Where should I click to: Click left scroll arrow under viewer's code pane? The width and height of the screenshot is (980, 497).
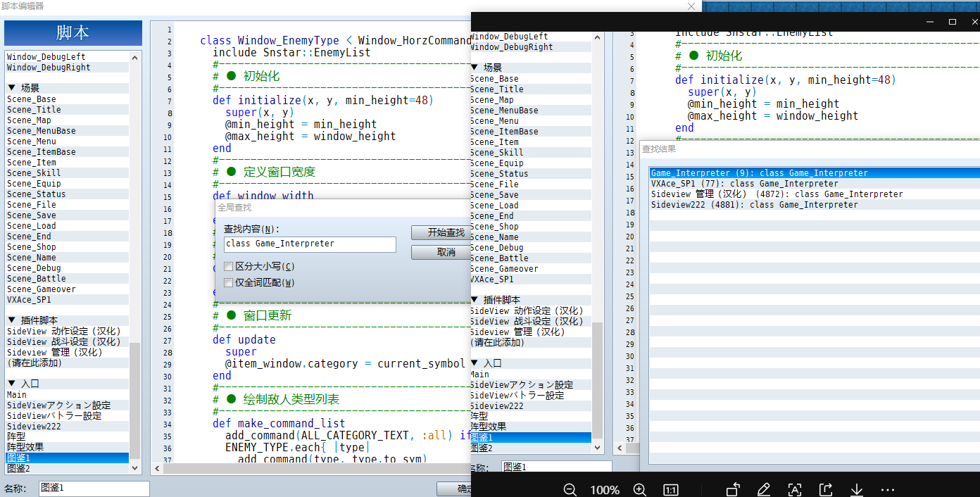click(619, 448)
